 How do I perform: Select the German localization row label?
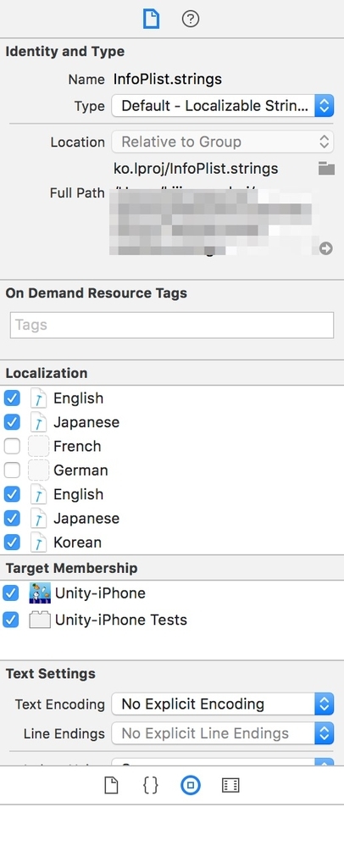(80, 470)
